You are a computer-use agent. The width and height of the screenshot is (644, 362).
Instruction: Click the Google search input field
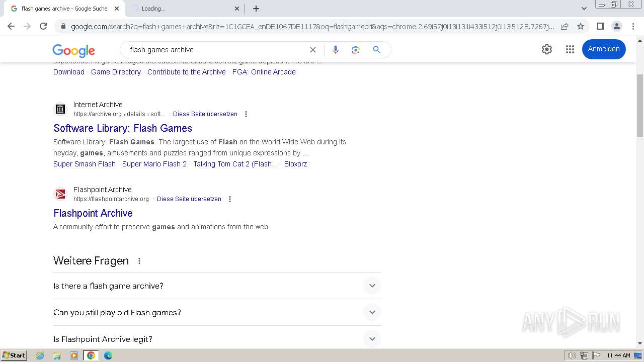tap(216, 50)
